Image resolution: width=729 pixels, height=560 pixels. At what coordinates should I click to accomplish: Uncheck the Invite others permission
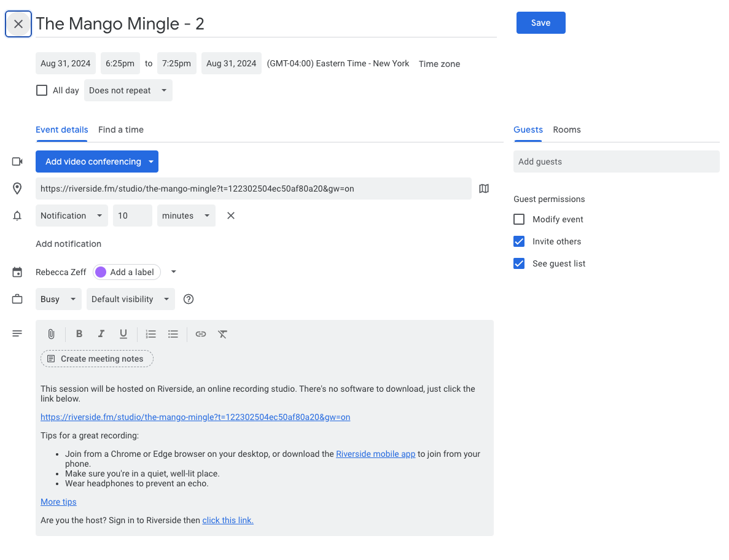[x=519, y=241]
